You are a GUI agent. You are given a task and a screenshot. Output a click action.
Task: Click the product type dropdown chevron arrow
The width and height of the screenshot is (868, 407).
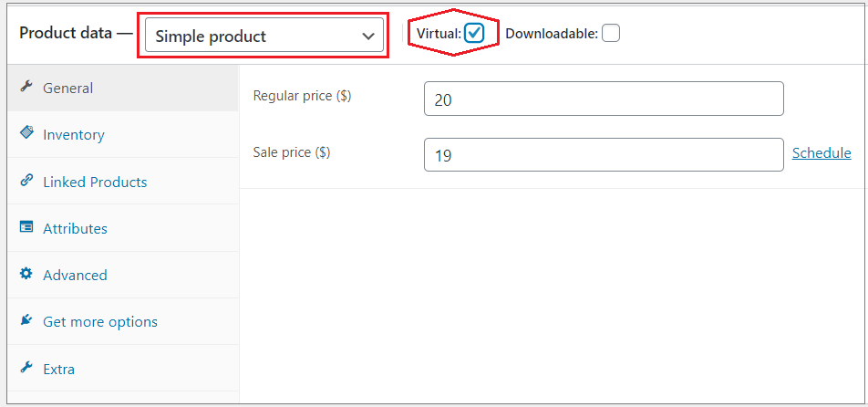pos(368,37)
